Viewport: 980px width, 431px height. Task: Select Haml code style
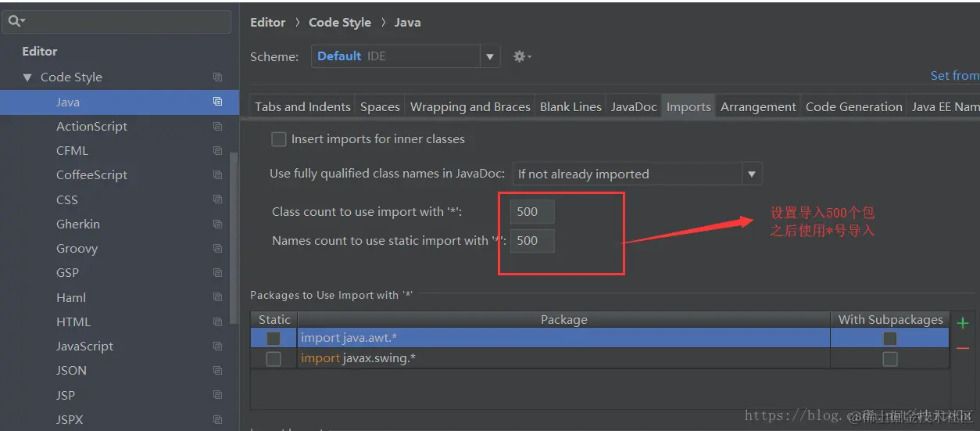point(71,297)
